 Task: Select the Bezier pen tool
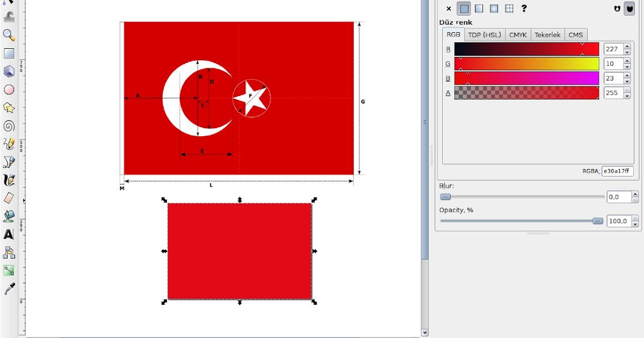tap(9, 162)
